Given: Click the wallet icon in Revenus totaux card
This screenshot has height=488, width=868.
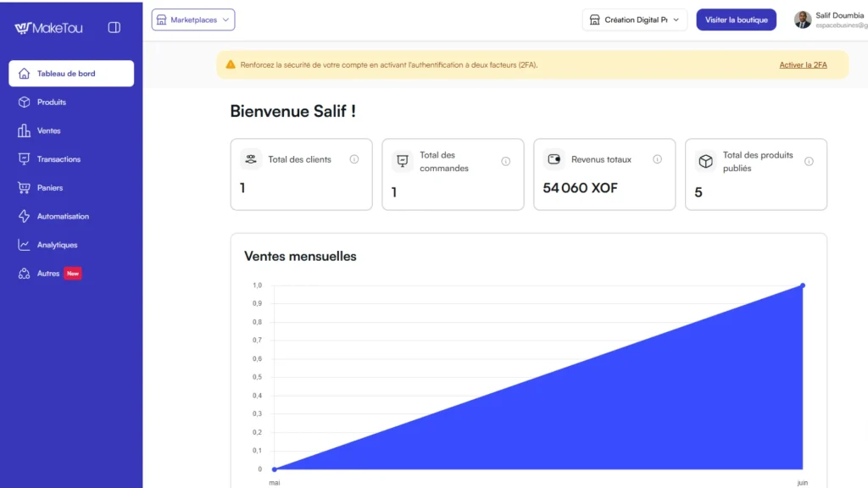Looking at the screenshot, I should tap(554, 159).
